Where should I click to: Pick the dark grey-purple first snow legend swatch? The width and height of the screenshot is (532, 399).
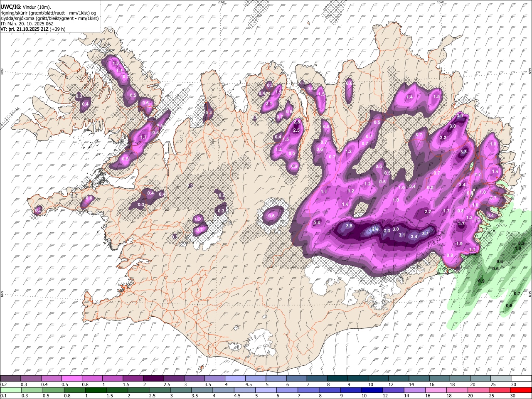coord(10,378)
